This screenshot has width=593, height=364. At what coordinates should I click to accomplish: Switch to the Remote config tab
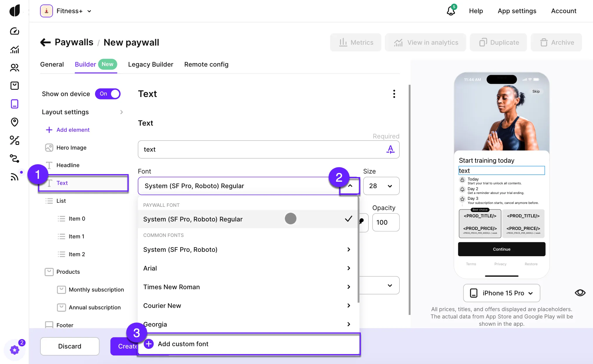pos(206,64)
